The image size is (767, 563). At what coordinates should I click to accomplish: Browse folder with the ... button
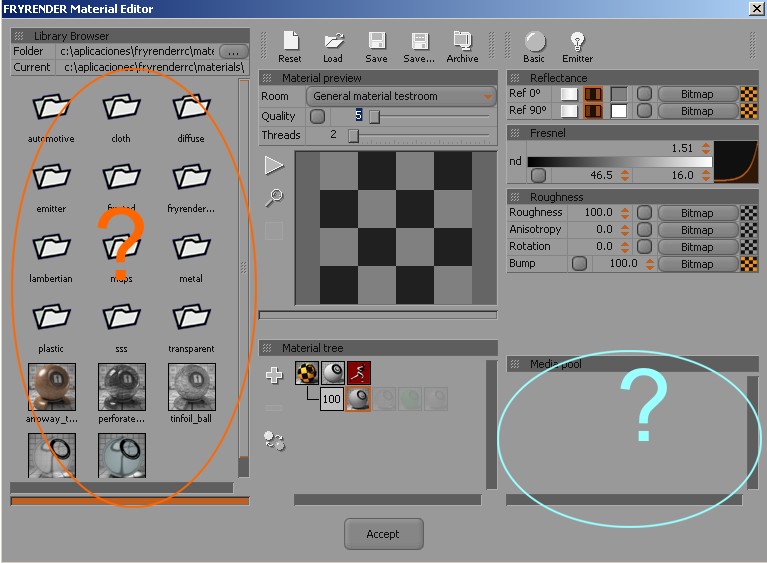(234, 51)
